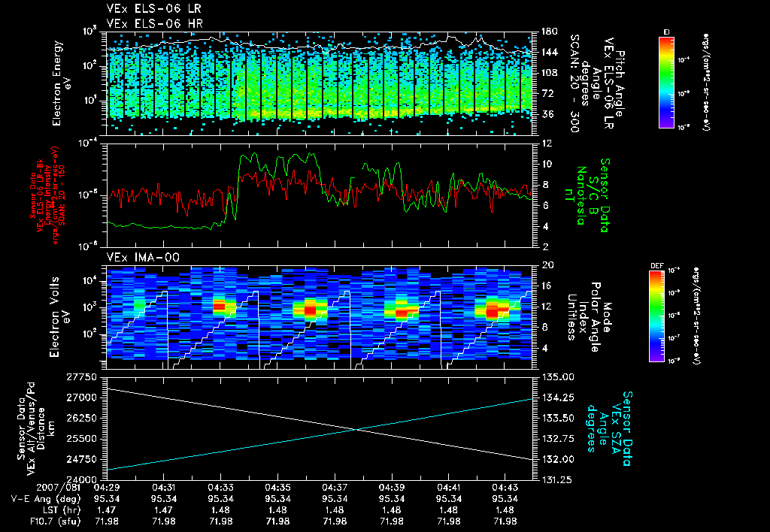Click the 108 pitch angle tick label
Screen dimensions: 770x532
pos(549,73)
